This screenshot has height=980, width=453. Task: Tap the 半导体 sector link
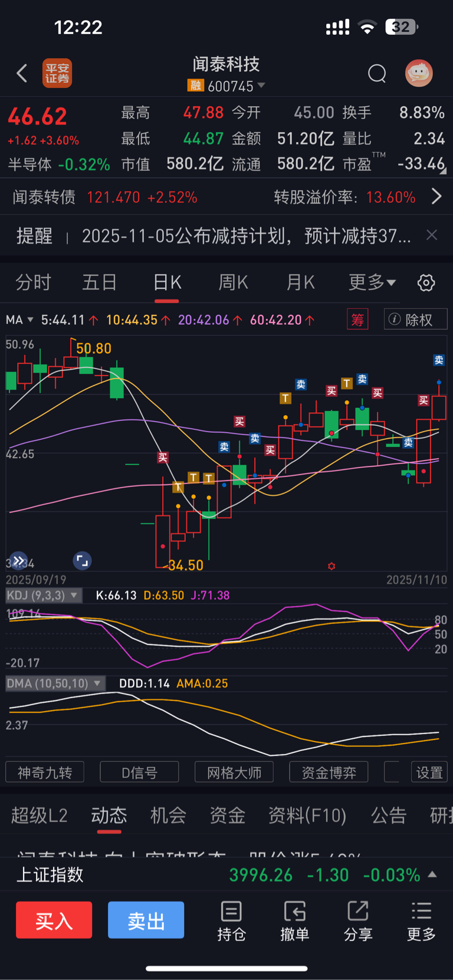pos(29,165)
